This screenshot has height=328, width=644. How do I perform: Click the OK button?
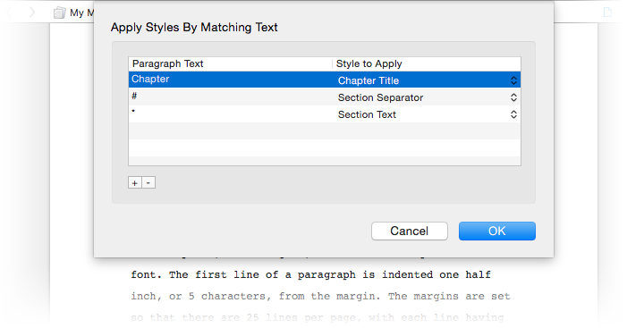coord(497,231)
